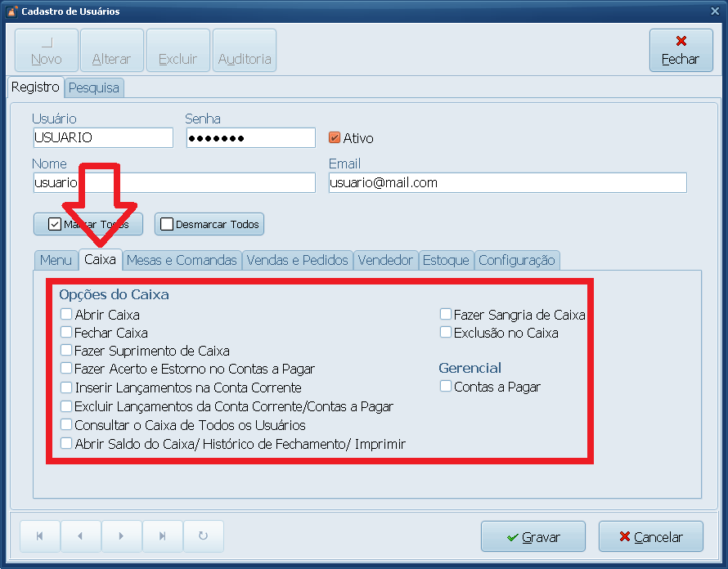Check Consultar o Caixa de Todos os Usuários

[x=66, y=425]
